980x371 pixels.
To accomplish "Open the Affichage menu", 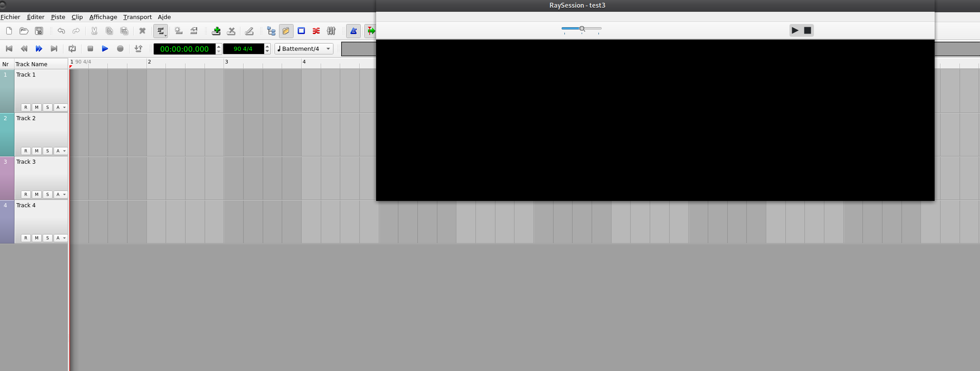I will coord(103,17).
